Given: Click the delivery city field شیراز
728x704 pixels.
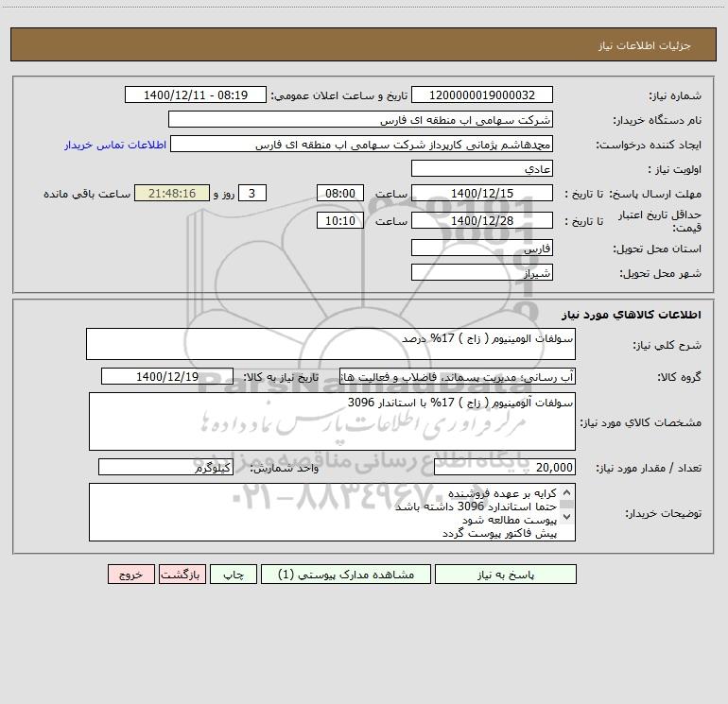Looking at the screenshot, I should click(482, 272).
